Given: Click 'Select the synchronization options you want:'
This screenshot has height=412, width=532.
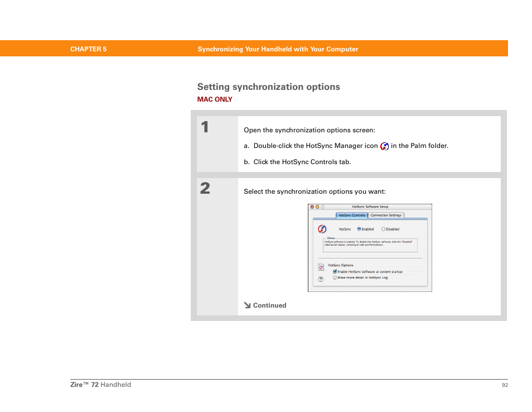Looking at the screenshot, I should click(315, 191).
